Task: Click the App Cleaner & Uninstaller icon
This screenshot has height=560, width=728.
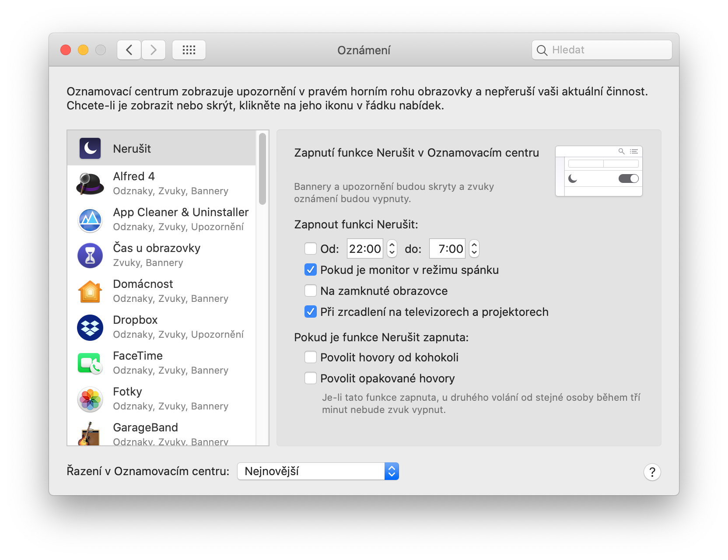Action: tap(90, 220)
